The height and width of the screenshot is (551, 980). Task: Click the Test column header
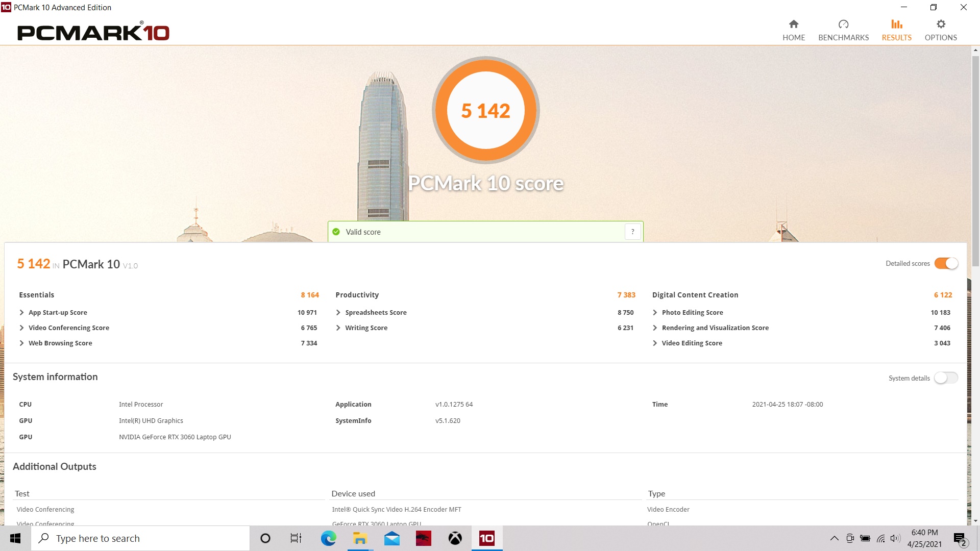[22, 493]
